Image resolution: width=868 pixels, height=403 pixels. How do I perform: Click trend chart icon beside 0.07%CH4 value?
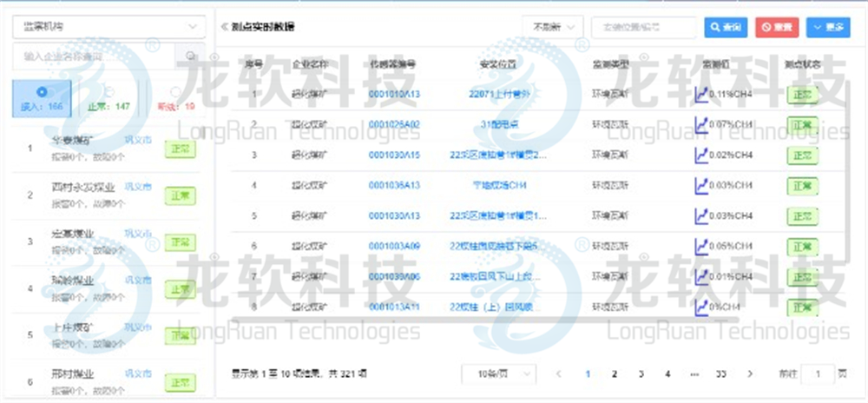coord(700,124)
